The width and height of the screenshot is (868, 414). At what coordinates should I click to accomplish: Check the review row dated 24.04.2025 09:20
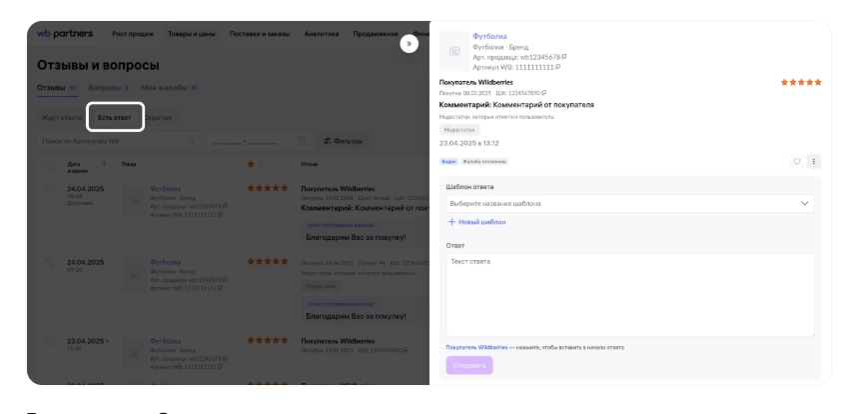(x=49, y=262)
